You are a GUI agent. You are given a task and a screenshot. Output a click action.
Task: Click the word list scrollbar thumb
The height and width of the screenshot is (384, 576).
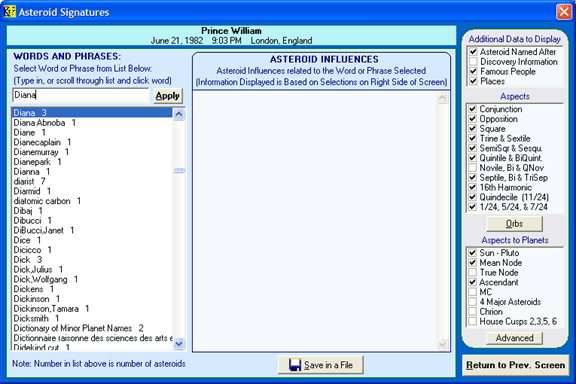[179, 170]
